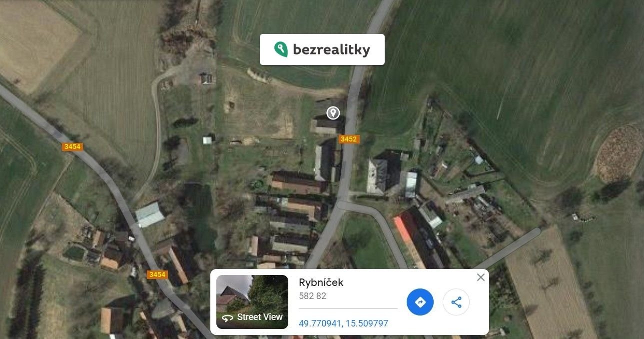Click the bezrealitky wordmark text
This screenshot has height=339, width=644.
pos(331,49)
